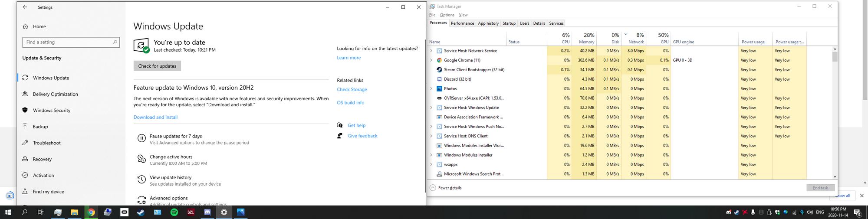Screen dimensions: 868x219
Task: Open Task Manager View menu
Action: [463, 15]
